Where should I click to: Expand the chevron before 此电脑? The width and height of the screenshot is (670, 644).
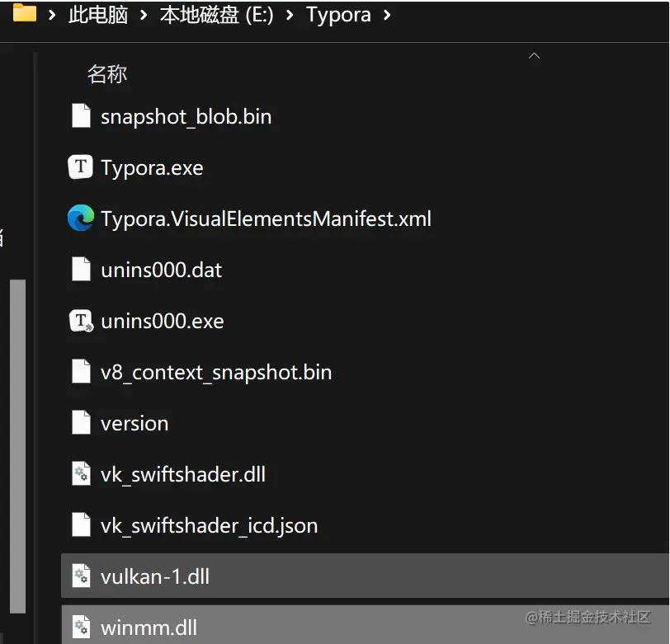52,16
